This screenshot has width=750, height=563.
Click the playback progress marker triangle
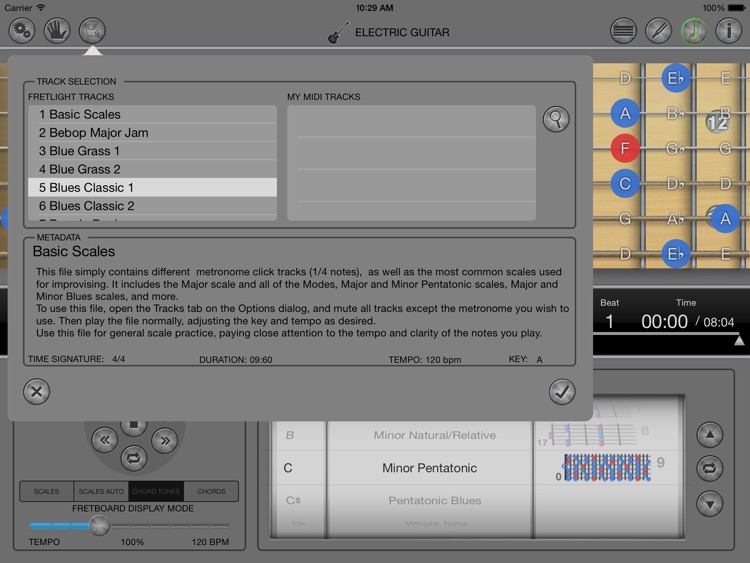739,340
